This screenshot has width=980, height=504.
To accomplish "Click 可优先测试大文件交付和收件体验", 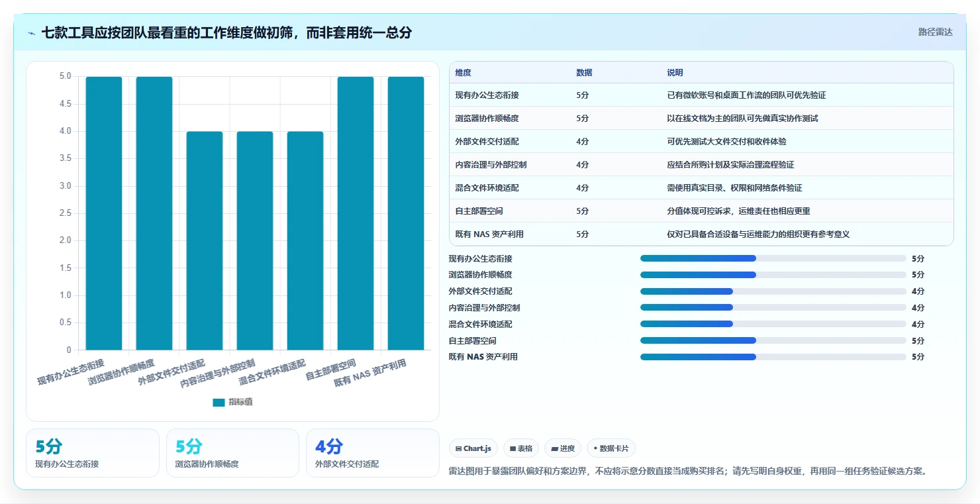I will (726, 142).
